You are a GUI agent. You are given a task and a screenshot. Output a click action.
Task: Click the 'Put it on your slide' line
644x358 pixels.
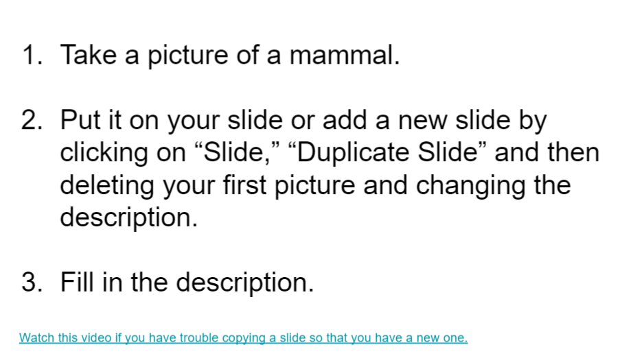tap(303, 120)
